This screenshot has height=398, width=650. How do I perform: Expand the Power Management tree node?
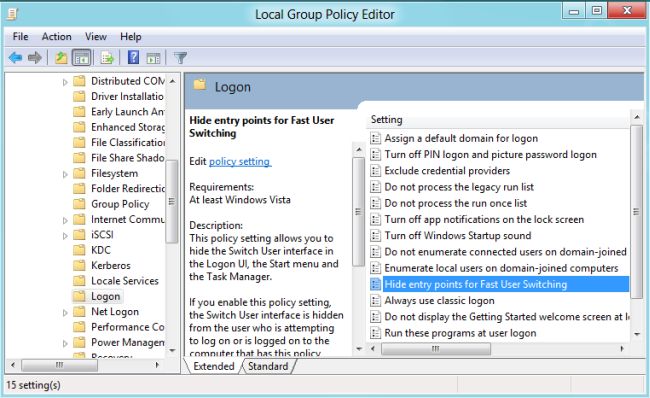[x=65, y=343]
